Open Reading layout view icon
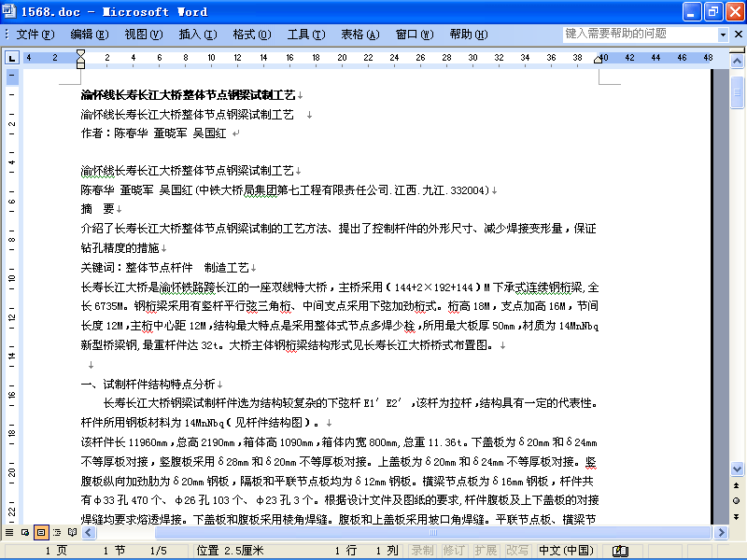The width and height of the screenshot is (747, 560). 72,532
